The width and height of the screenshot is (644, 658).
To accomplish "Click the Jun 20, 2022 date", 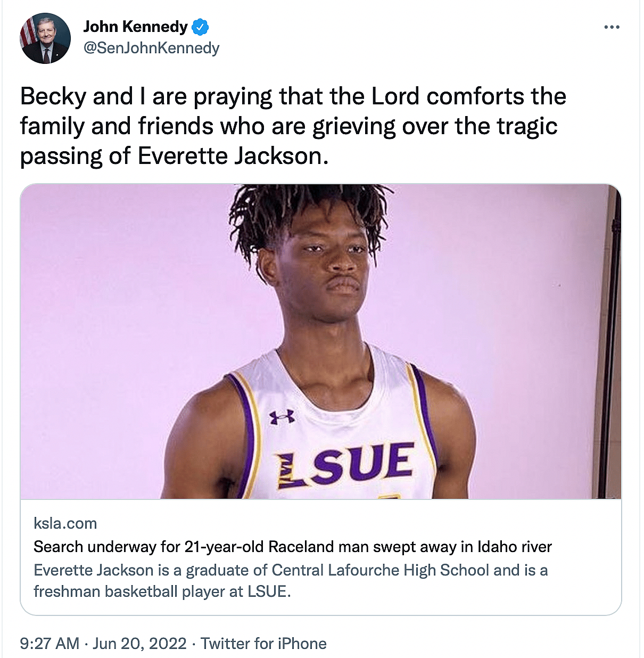I will point(139,643).
